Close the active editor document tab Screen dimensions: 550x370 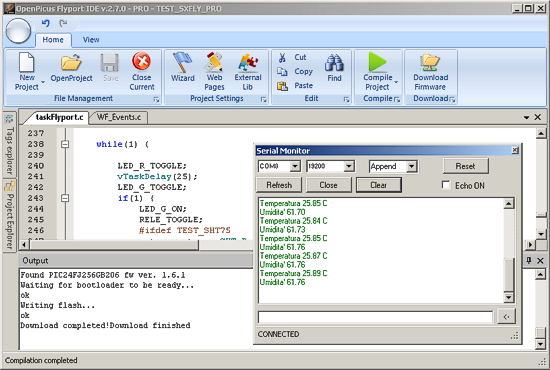click(537, 117)
